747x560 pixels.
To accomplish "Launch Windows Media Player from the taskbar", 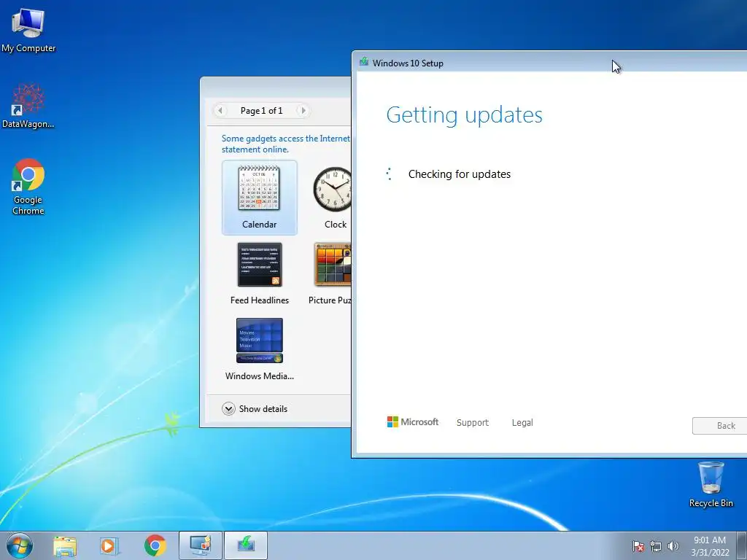I will 109,545.
